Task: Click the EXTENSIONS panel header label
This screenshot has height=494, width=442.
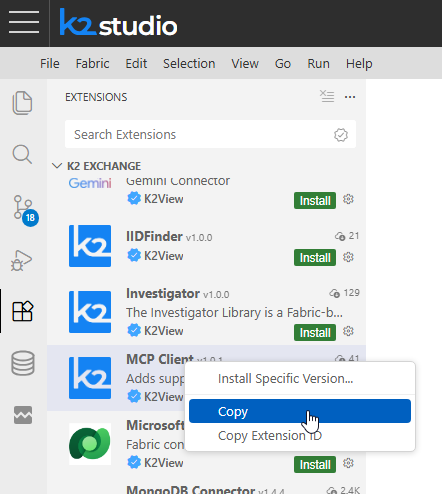Action: [96, 97]
